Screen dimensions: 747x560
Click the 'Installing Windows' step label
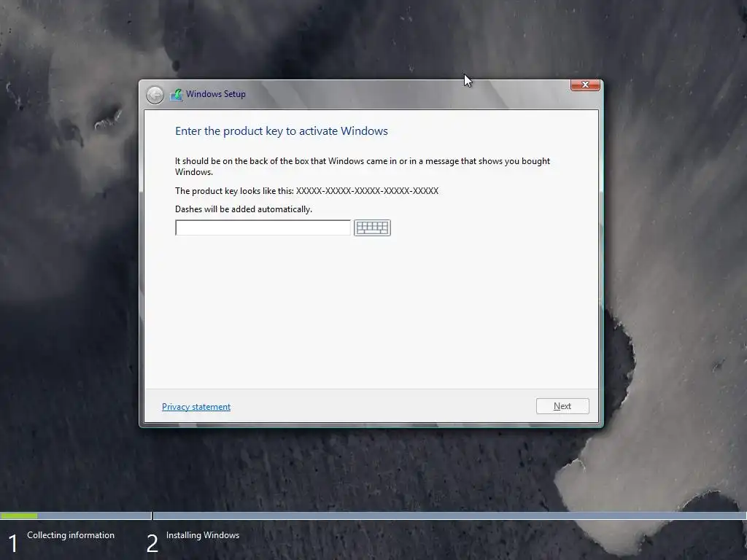(203, 535)
